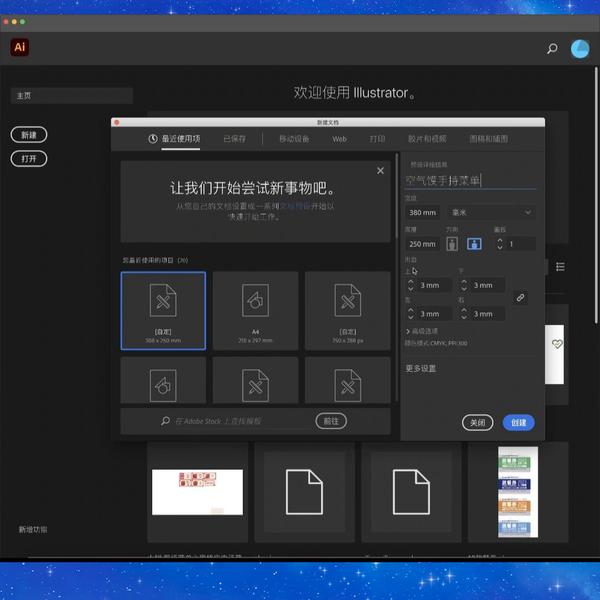Click the preset list vertical scrollbar
This screenshot has height=600, width=600.
tap(396, 196)
